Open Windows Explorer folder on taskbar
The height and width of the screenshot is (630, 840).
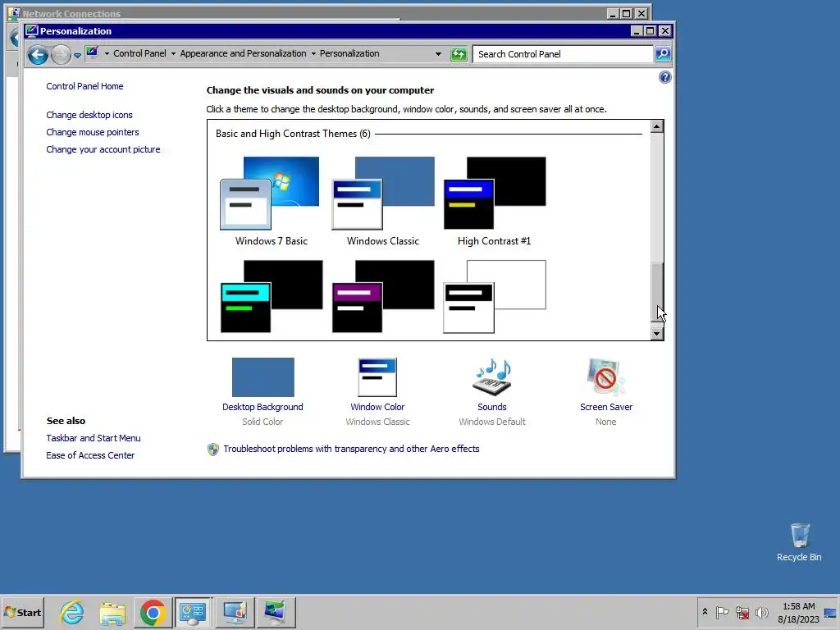click(112, 612)
